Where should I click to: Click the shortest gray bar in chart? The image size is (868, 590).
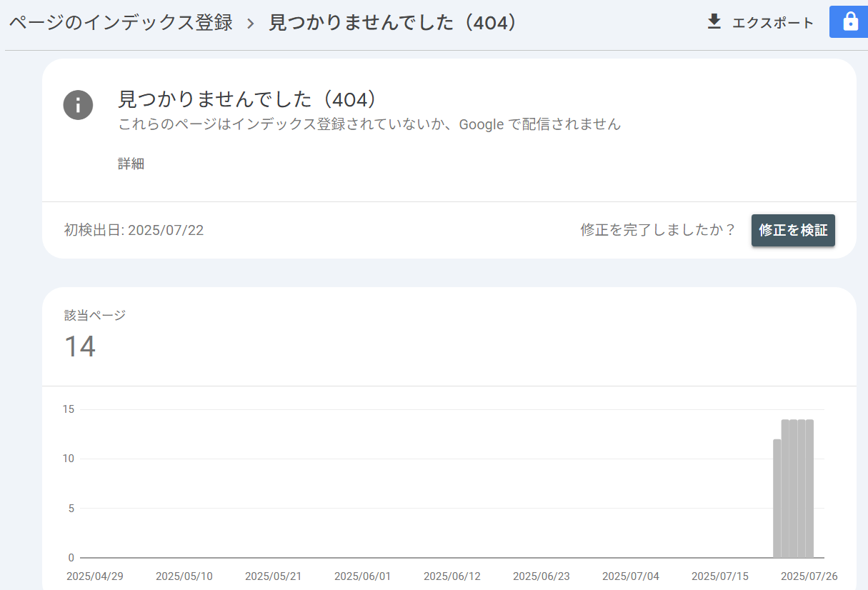click(777, 499)
